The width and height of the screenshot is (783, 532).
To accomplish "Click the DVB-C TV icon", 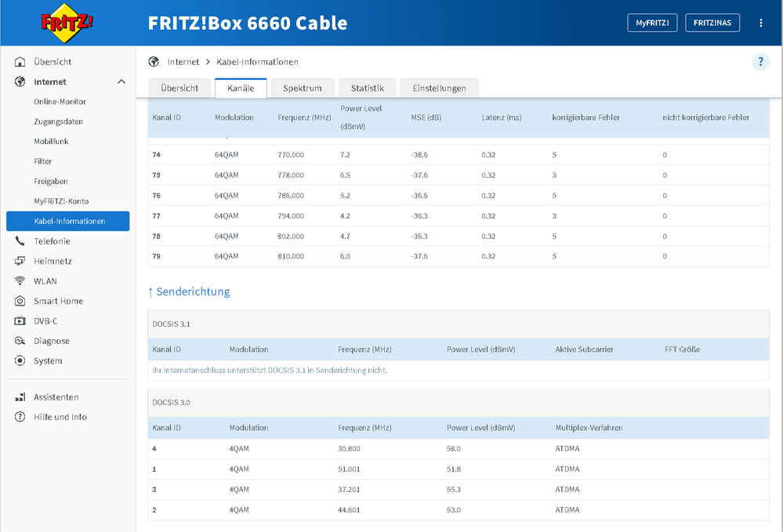I will click(x=20, y=321).
